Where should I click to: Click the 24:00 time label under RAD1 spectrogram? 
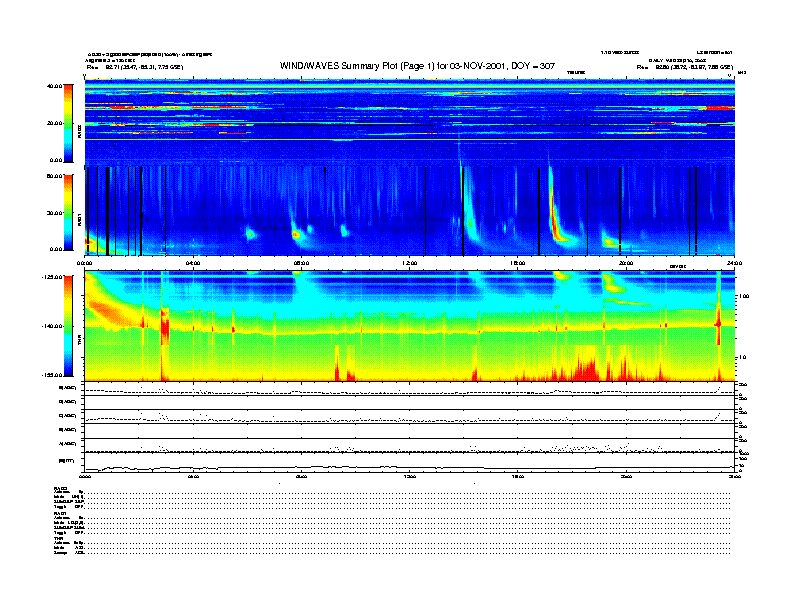(x=734, y=263)
